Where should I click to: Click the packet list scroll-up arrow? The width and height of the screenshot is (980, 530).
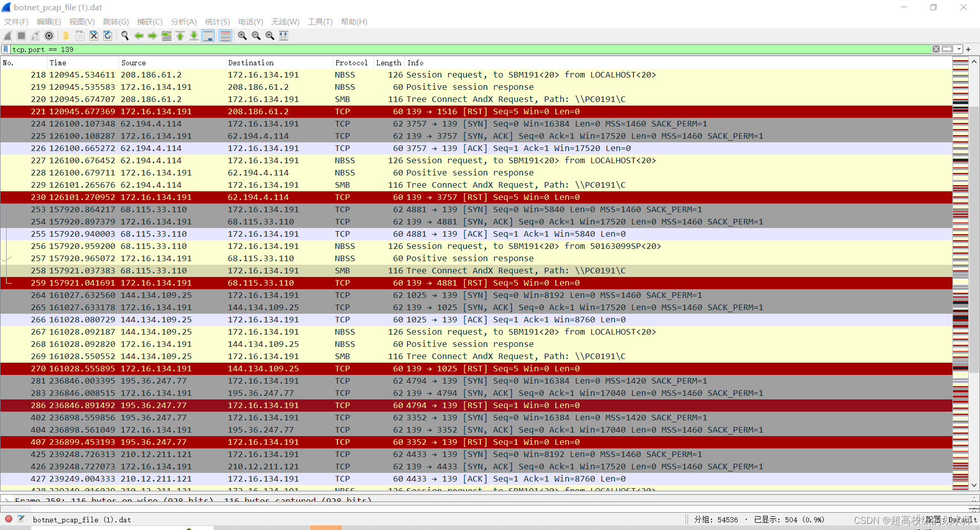[x=974, y=62]
